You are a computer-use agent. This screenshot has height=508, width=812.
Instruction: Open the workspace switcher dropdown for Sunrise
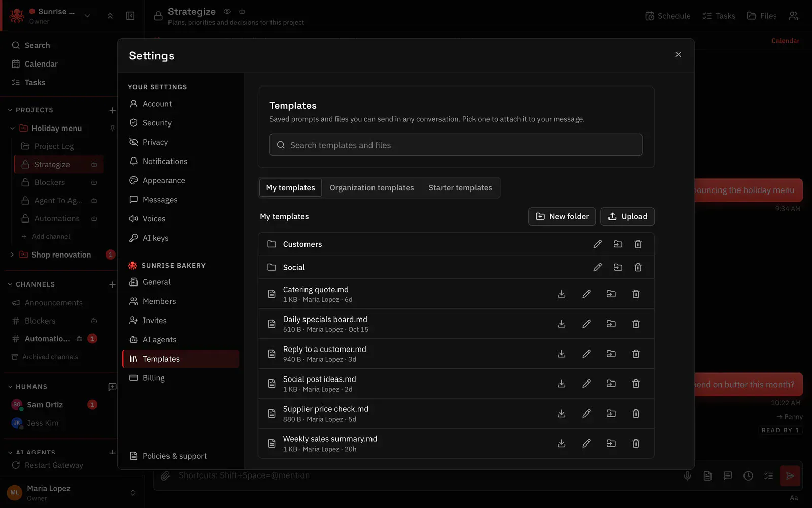point(87,16)
